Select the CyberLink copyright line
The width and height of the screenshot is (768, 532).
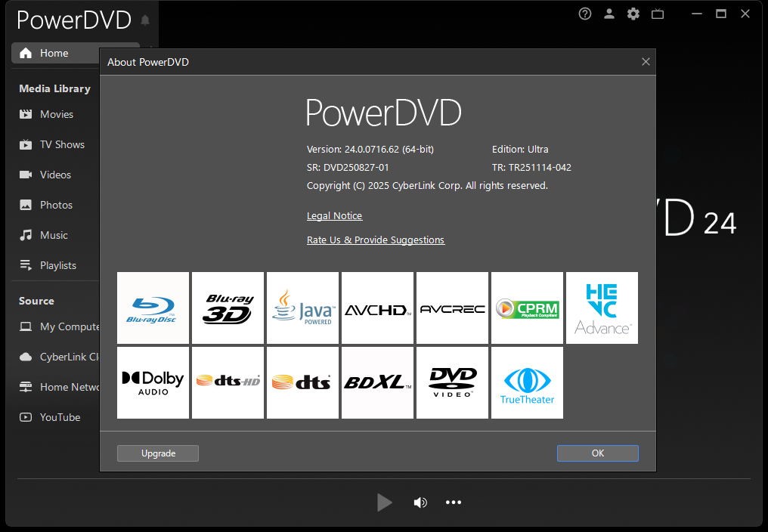[427, 186]
